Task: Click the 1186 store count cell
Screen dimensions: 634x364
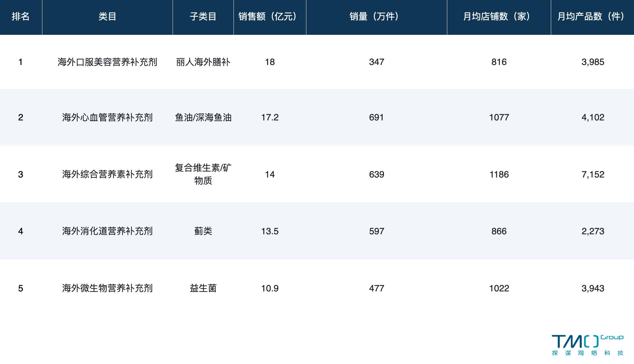Action: coord(499,175)
